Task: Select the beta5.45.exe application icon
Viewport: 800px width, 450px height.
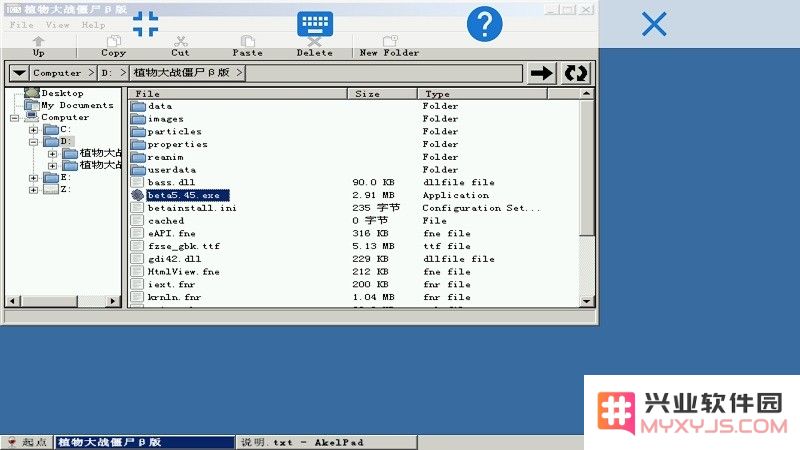Action: coord(137,195)
